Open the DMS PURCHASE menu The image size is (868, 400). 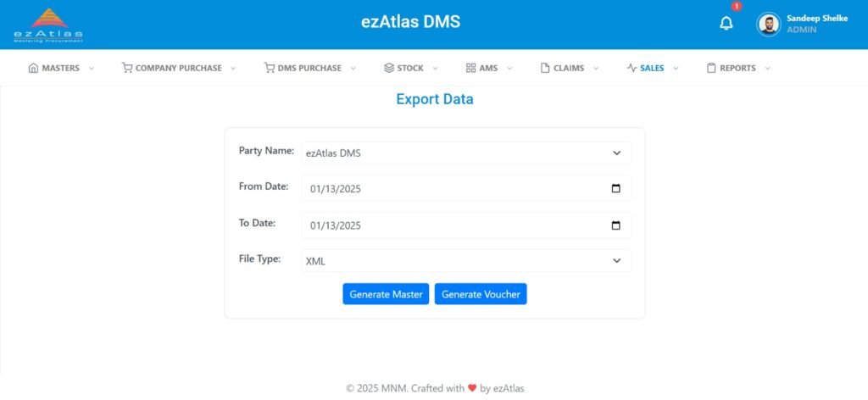click(310, 68)
